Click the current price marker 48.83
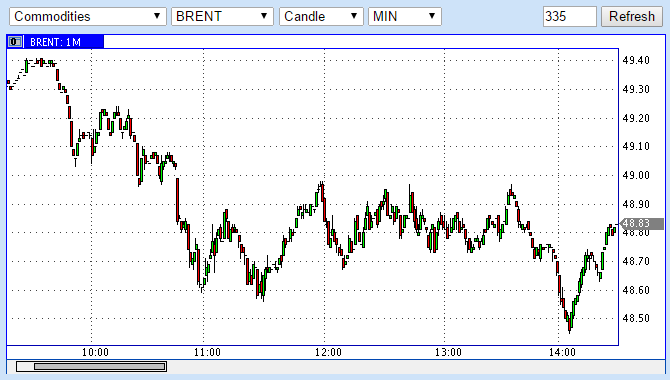The width and height of the screenshot is (670, 380). [x=642, y=224]
